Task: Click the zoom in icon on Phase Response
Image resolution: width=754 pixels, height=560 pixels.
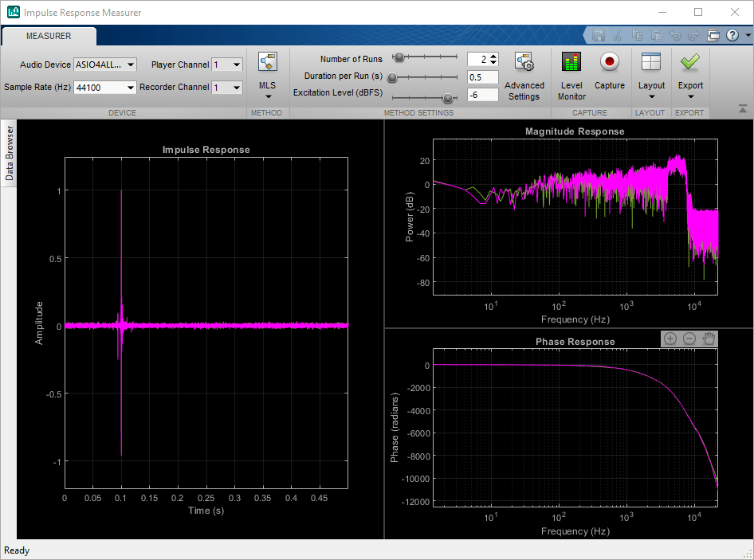Action: click(x=670, y=339)
